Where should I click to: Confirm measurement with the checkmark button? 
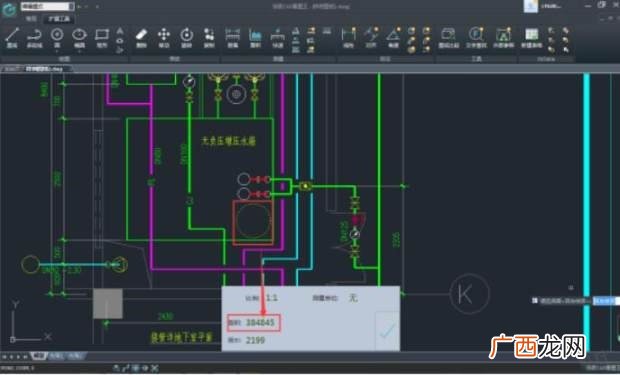tap(387, 330)
